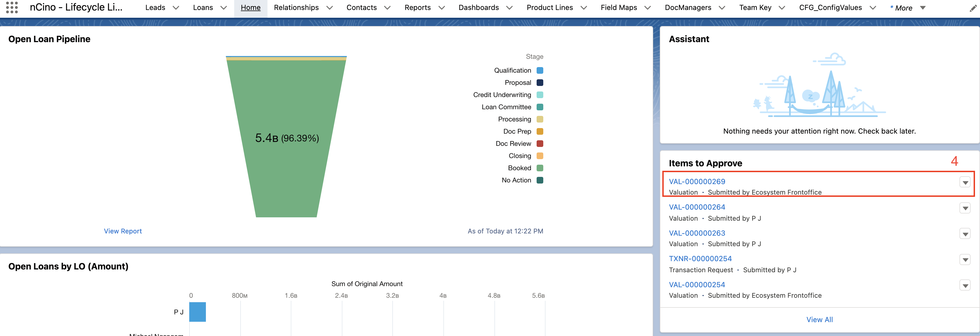
Task: Expand row actions for TXNR-000000254
Action: 965,260
